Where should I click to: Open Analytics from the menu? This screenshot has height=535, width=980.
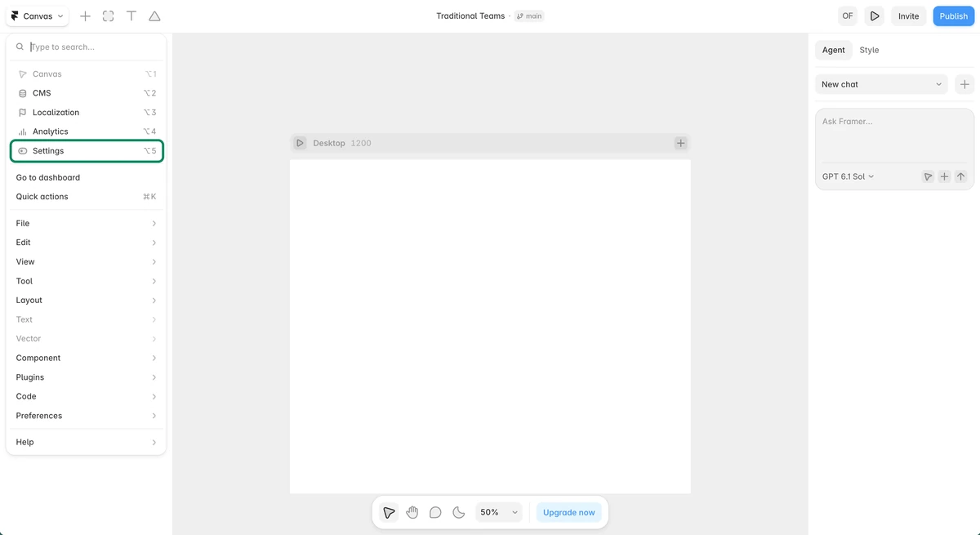[86, 132]
